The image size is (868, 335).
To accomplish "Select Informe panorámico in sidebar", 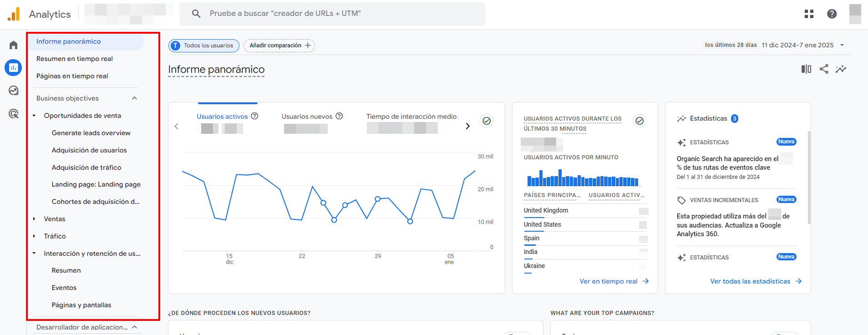I will [86, 41].
